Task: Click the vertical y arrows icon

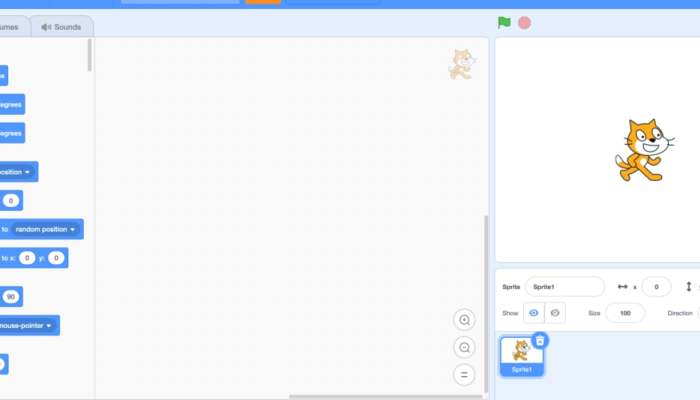Action: (x=689, y=287)
